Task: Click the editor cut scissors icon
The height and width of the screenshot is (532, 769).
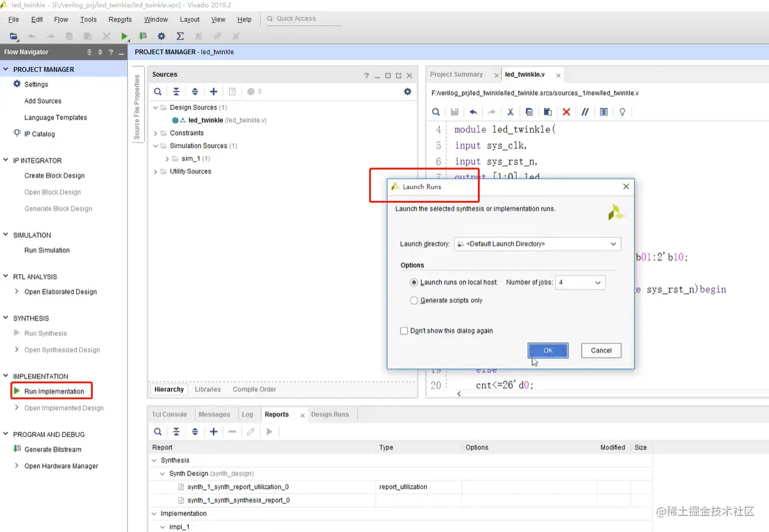Action: 510,112
